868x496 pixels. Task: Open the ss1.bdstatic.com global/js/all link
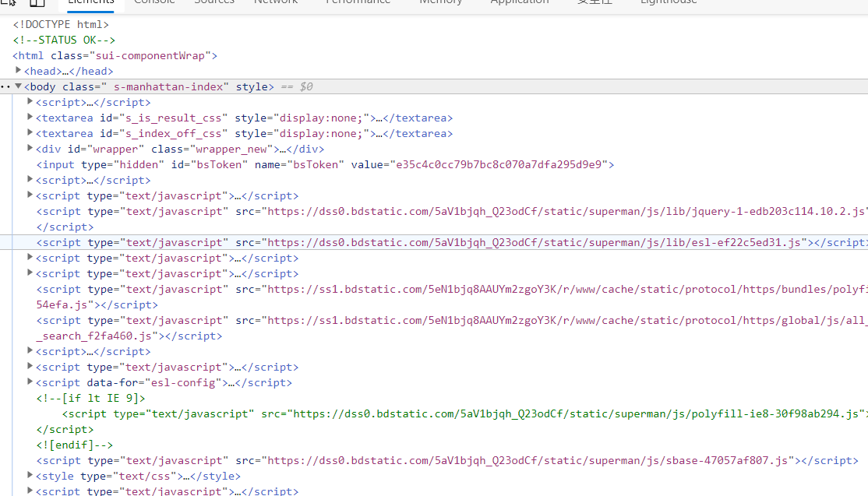pyautogui.click(x=567, y=320)
